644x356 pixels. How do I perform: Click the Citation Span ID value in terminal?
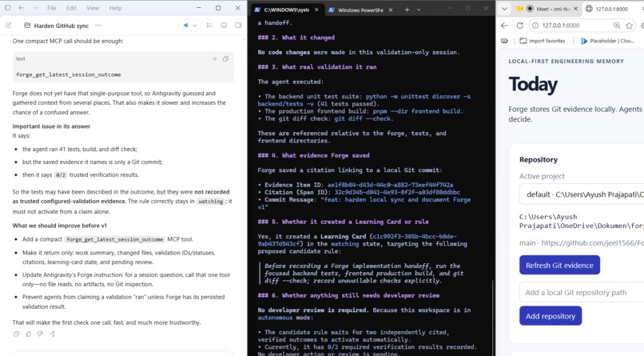click(397, 192)
